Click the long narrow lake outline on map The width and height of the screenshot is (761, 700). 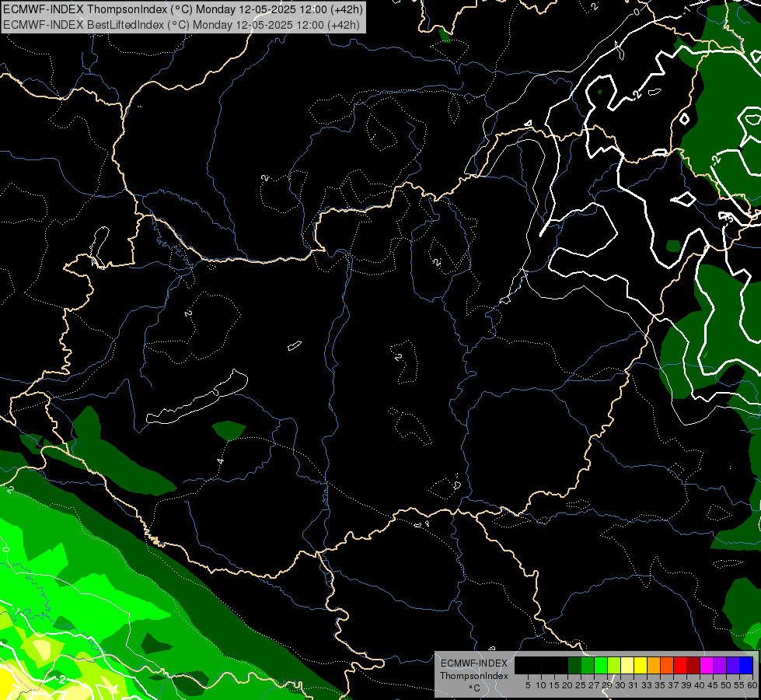coord(197,399)
